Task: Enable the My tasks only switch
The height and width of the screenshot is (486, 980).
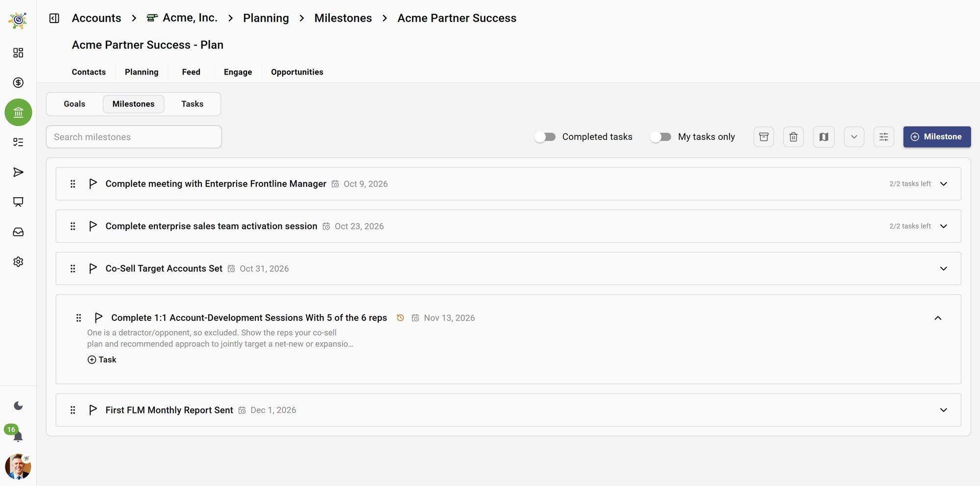Action: (661, 137)
